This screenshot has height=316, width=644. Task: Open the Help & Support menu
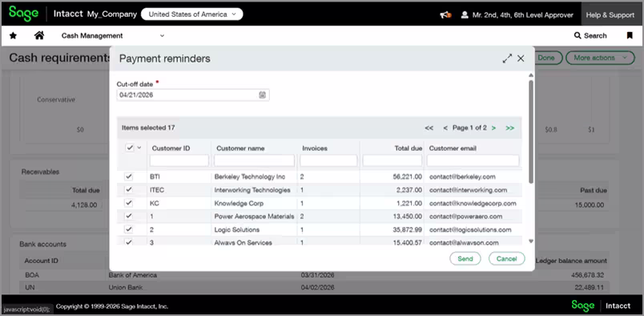coord(610,14)
